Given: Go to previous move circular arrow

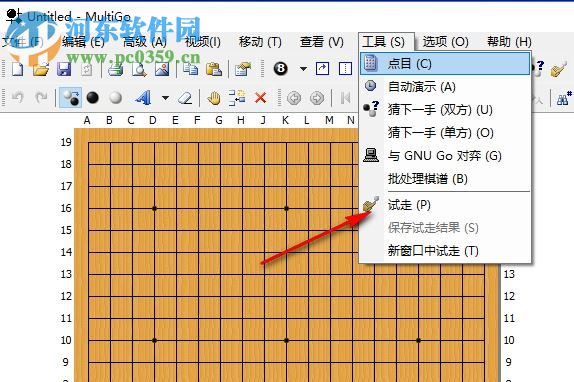Looking at the screenshot, I should pos(294,98).
